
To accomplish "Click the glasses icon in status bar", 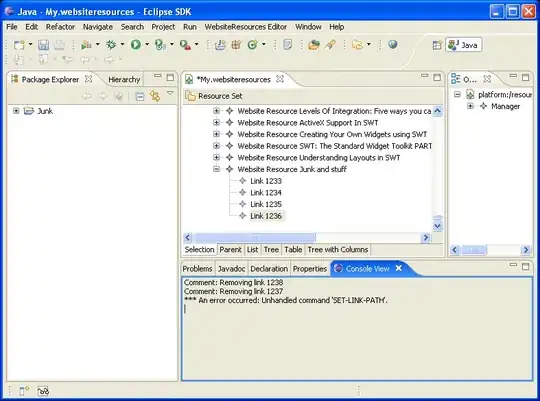I will coord(43,391).
